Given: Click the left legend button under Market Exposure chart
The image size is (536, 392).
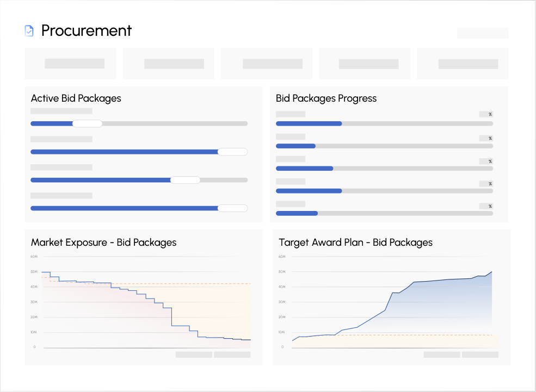Looking at the screenshot, I should click(x=194, y=354).
